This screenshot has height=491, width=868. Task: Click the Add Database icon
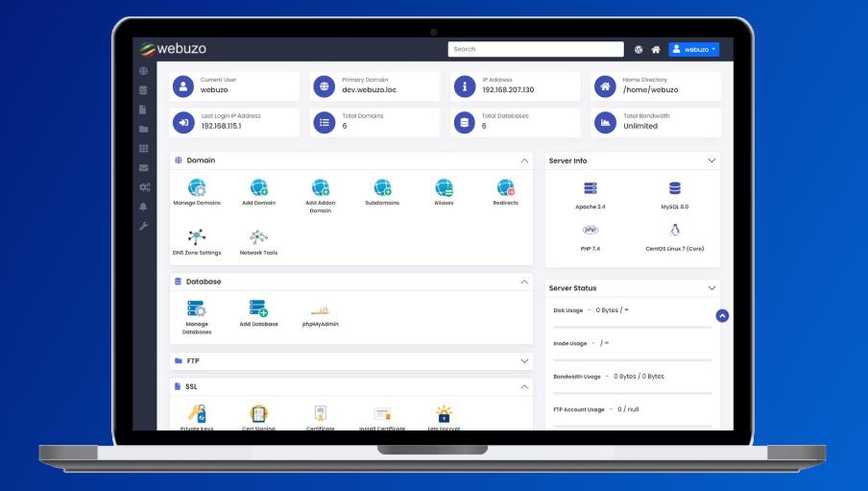click(258, 308)
